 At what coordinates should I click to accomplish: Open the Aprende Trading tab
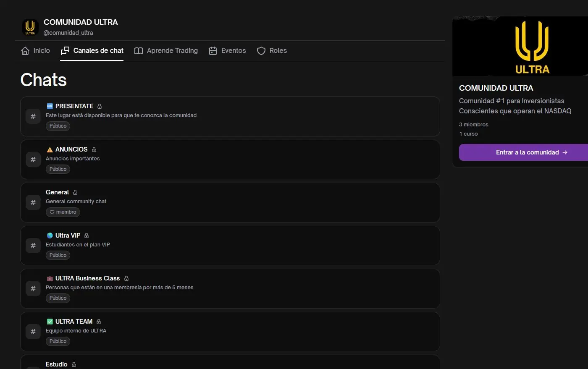[166, 51]
